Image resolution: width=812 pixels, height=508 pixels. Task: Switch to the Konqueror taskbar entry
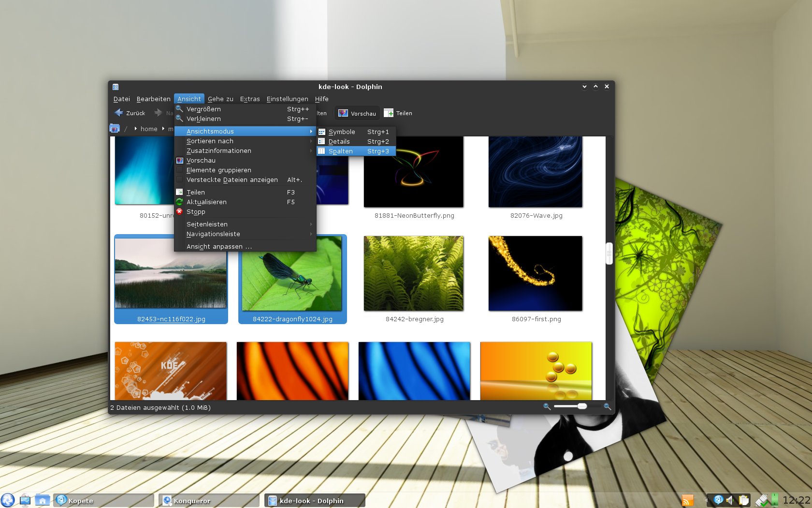209,500
